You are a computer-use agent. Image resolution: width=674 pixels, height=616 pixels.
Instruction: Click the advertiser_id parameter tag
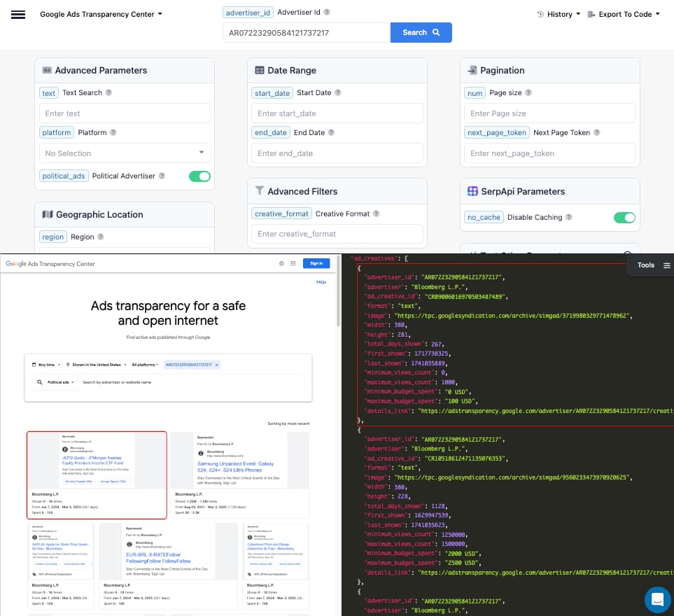pyautogui.click(x=248, y=13)
